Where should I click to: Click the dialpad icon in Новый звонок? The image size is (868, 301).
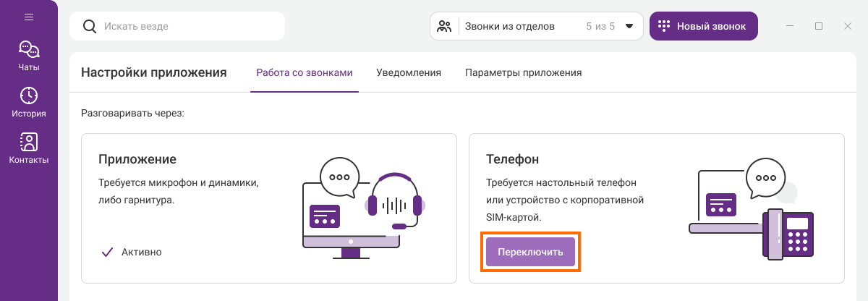(663, 26)
